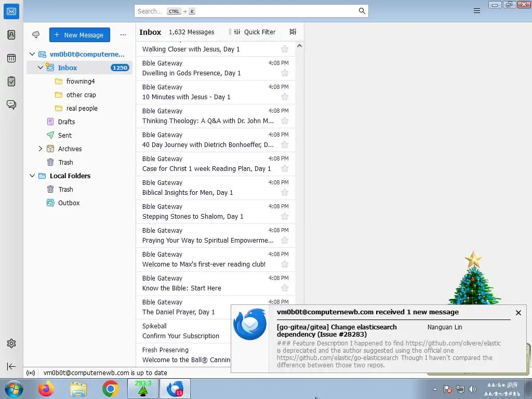Image resolution: width=532 pixels, height=399 pixels.
Task: Star the Biblical Insights for Men message
Action: 285,193
